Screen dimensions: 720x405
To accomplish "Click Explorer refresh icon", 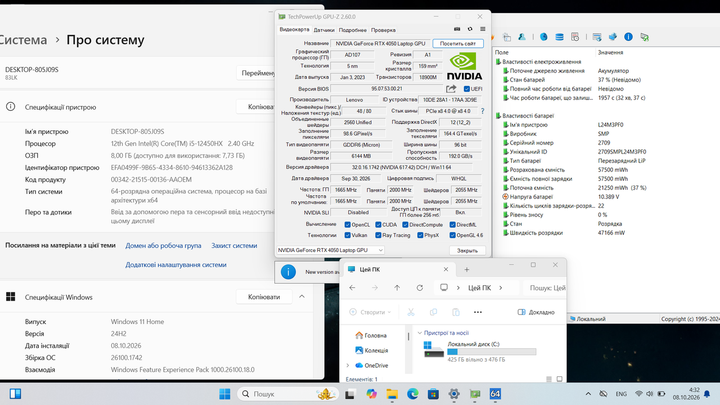I will (420, 287).
